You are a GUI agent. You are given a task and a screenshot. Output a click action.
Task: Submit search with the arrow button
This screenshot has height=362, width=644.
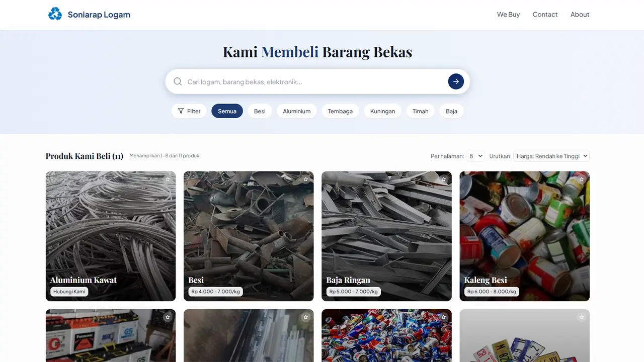click(x=456, y=81)
